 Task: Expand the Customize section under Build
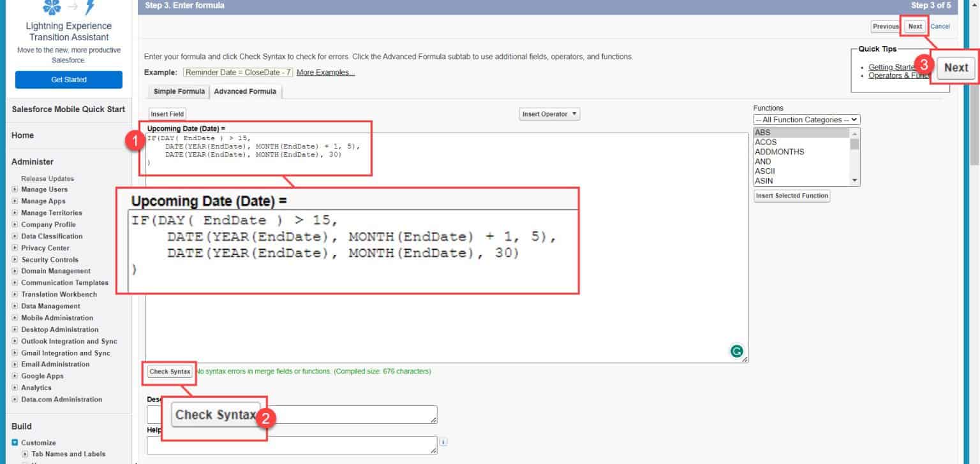tap(14, 442)
